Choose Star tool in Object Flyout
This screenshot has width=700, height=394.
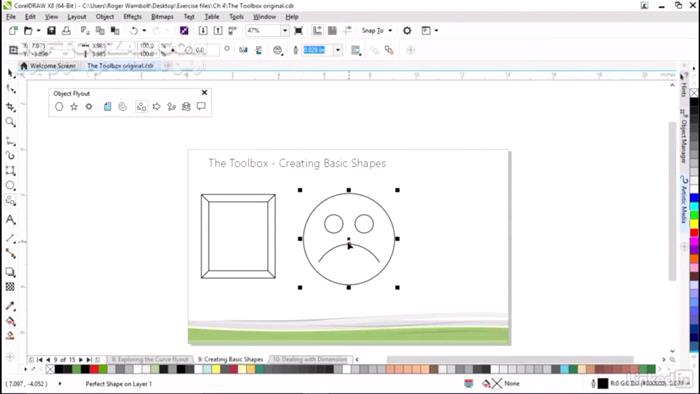tap(74, 107)
